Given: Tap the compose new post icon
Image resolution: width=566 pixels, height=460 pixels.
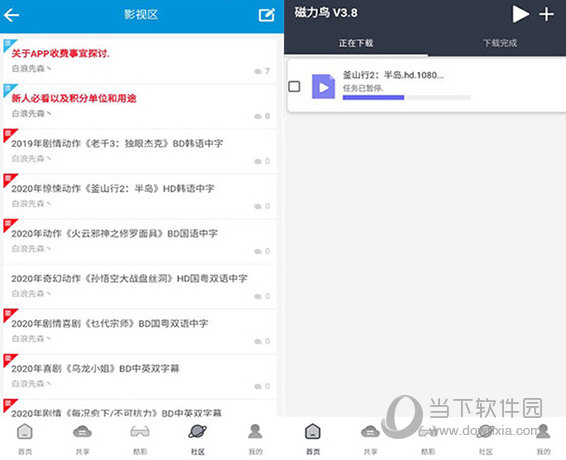Looking at the screenshot, I should (266, 15).
